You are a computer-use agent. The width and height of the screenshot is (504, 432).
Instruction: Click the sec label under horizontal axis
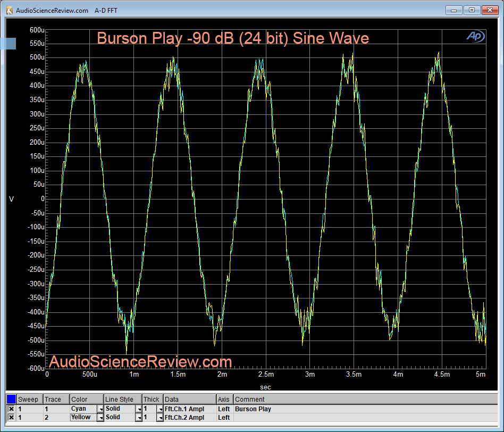[x=265, y=387]
